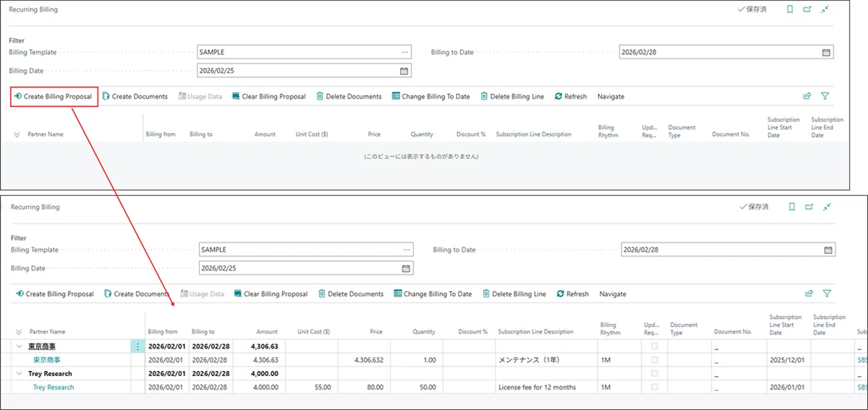Click collapse arrows icon in lower window header

pos(827,207)
